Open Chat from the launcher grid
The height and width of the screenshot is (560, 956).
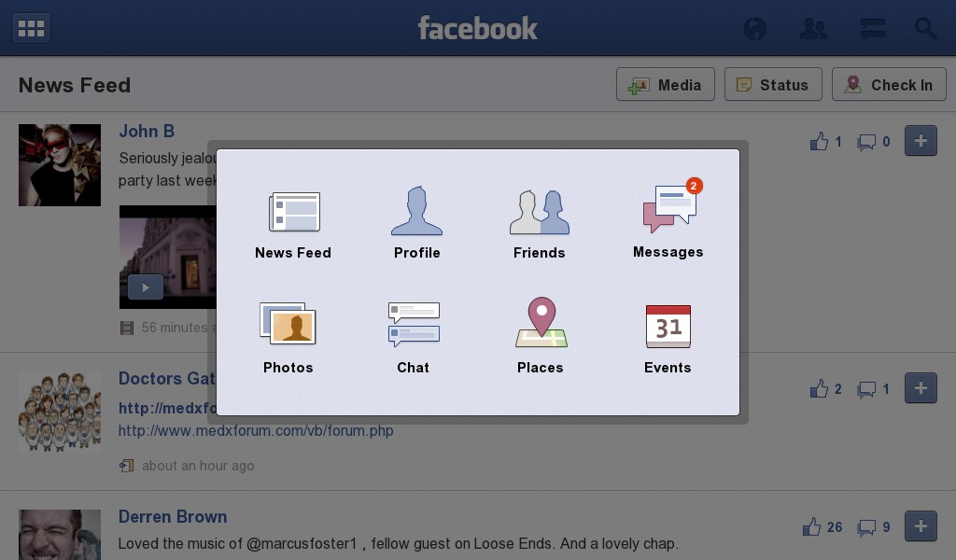click(414, 338)
